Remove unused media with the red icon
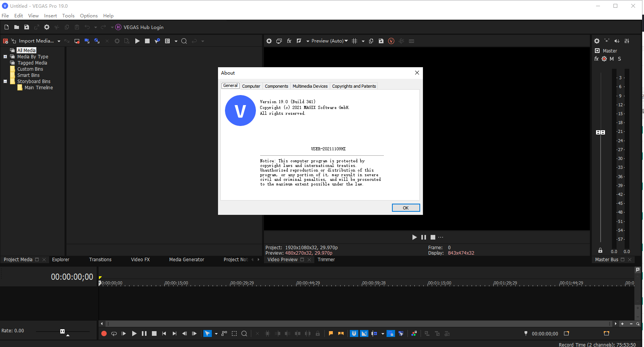 click(x=5, y=41)
